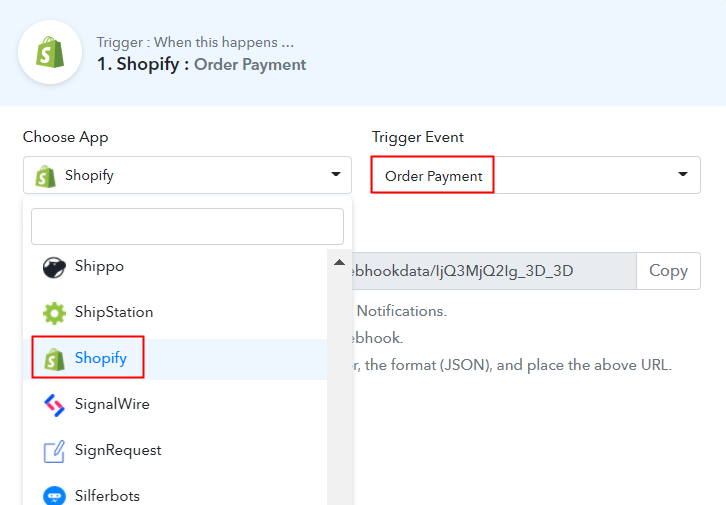Click the large Shopify logo in header
726x505 pixels.
[x=50, y=52]
